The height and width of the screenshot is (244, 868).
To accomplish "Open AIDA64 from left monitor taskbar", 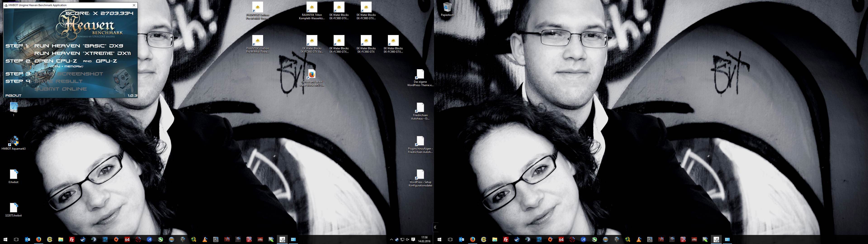I will 127,239.
